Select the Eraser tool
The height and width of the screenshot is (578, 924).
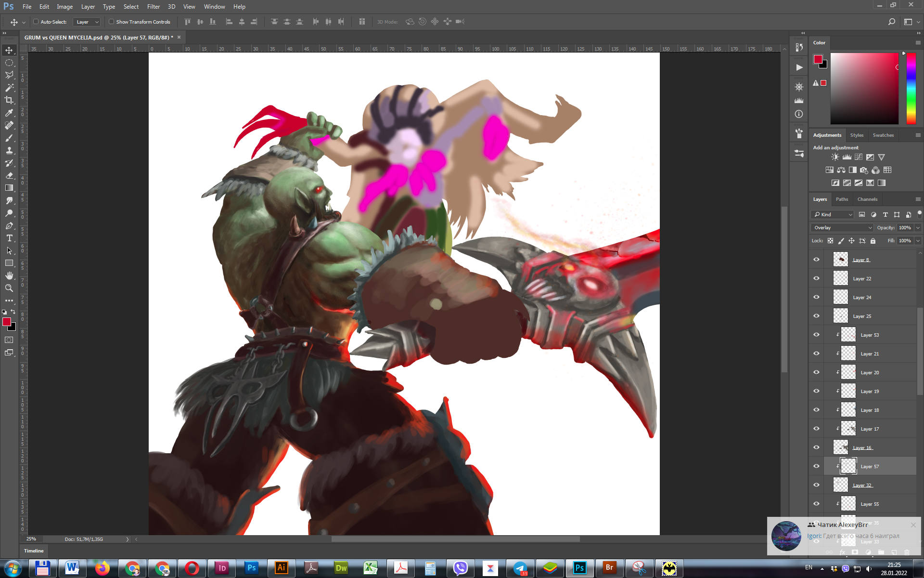click(x=9, y=175)
